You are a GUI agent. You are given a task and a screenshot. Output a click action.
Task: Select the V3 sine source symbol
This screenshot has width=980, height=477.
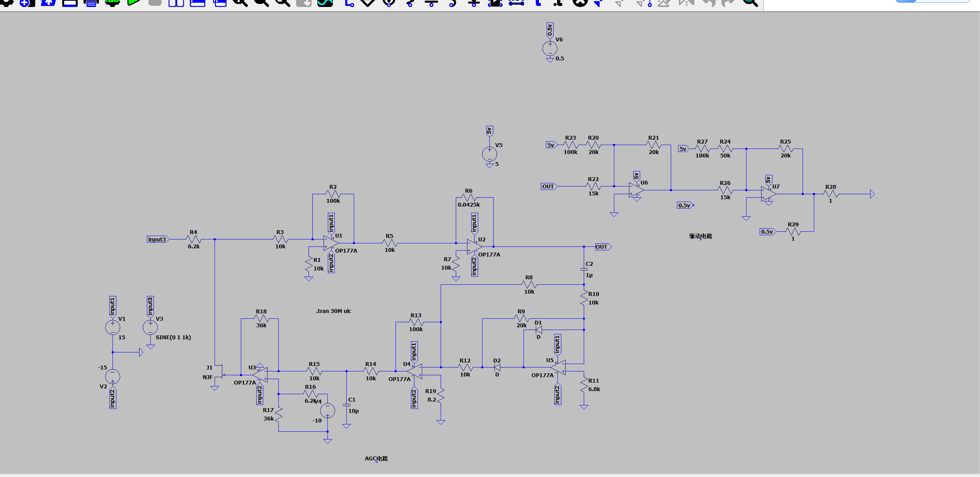coord(150,327)
